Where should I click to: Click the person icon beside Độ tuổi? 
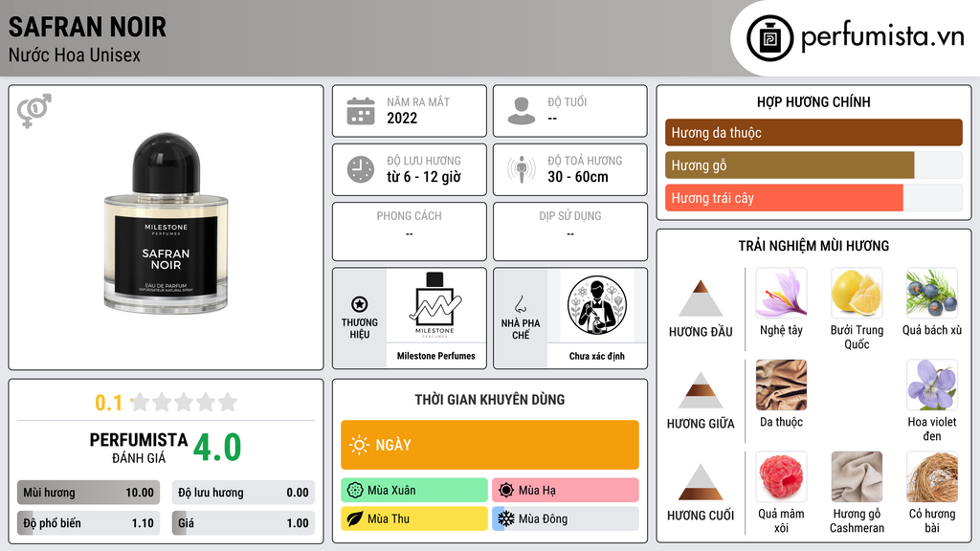(x=522, y=111)
